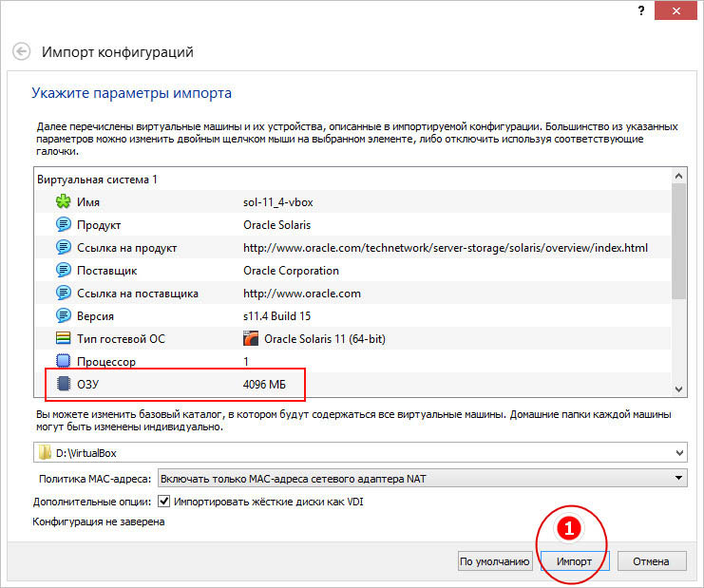
Task: Click the guest OS type icon beside Тип гостевой ОС
Action: 64,338
